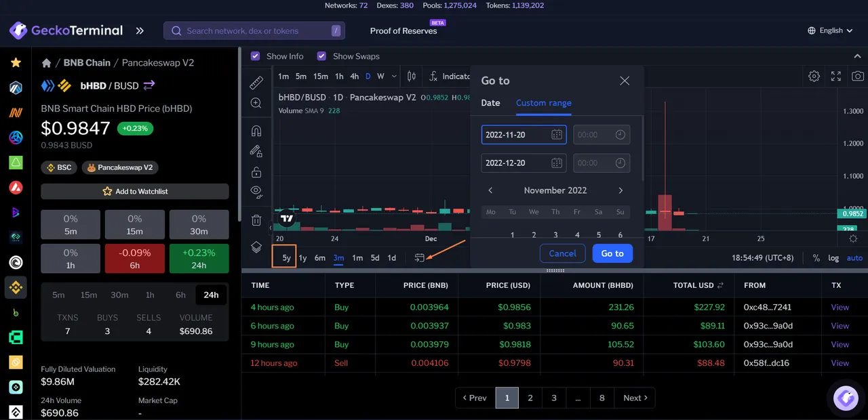This screenshot has width=868, height=420.
Task: Toggle auto scale on price axis
Action: (854, 258)
